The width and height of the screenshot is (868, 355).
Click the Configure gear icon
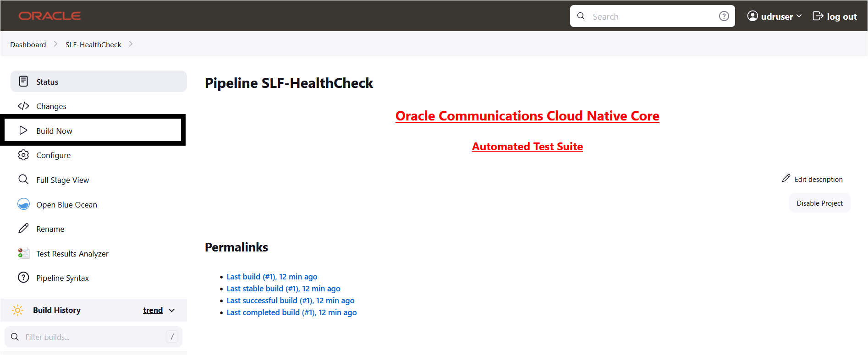pos(23,155)
